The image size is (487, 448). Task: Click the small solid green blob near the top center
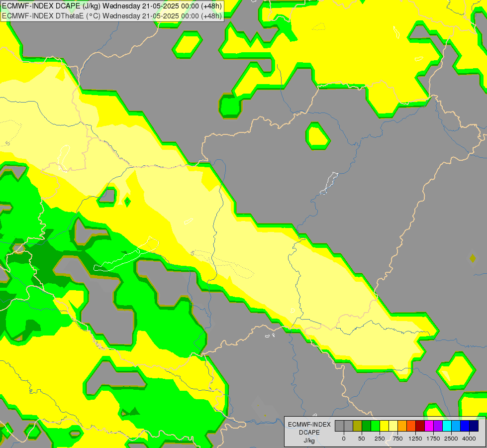click(230, 106)
